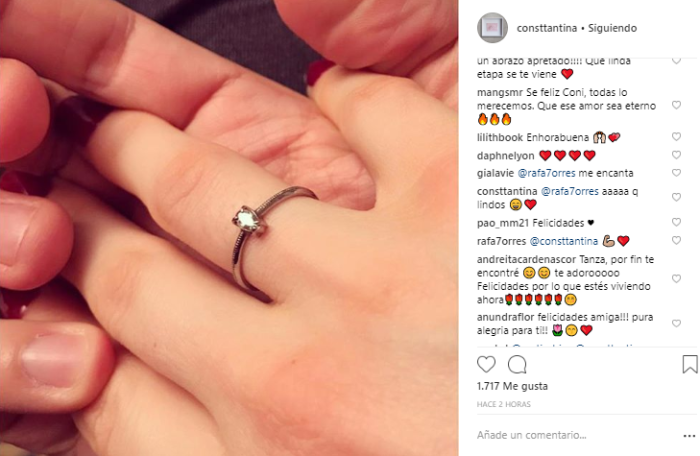Open consttantina's profile avatar
Screen dimensions: 700x456
pyautogui.click(x=492, y=28)
